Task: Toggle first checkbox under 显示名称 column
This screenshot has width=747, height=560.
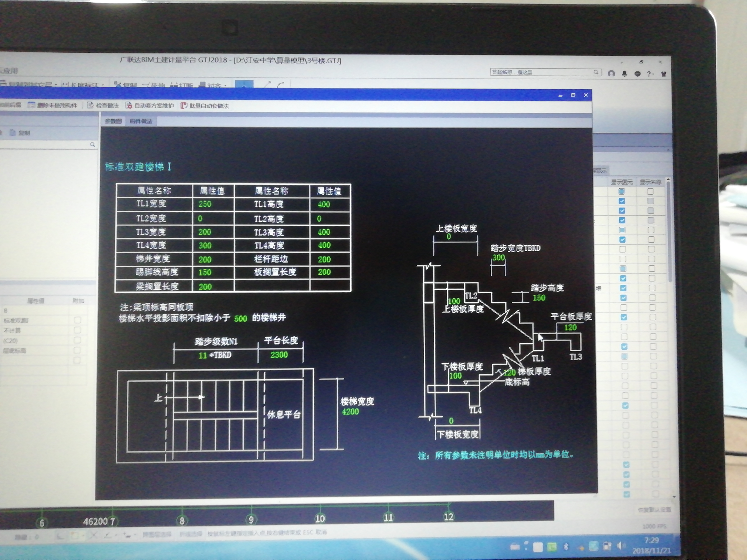Action: pyautogui.click(x=650, y=191)
